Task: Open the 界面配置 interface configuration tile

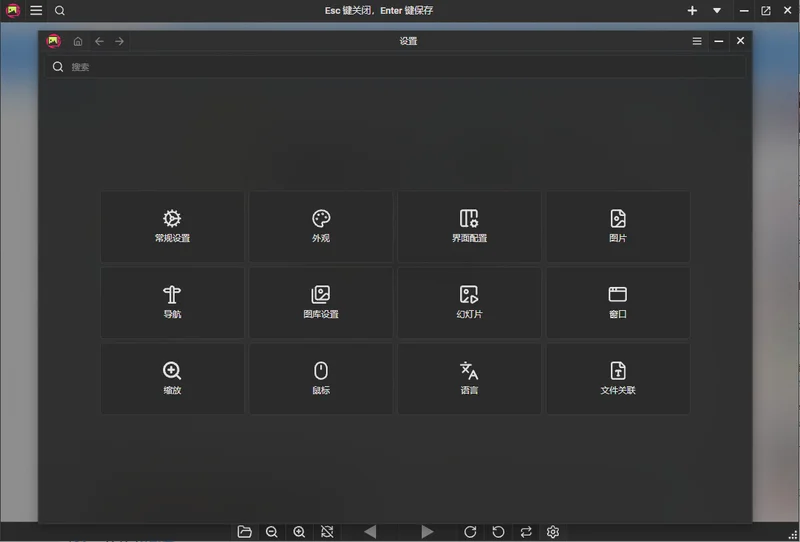Action: tap(469, 227)
